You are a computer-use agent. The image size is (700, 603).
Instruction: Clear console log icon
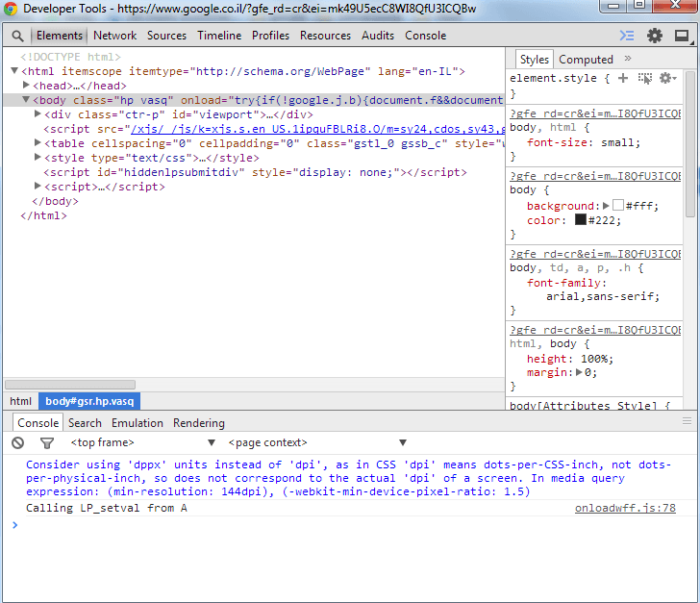click(18, 442)
